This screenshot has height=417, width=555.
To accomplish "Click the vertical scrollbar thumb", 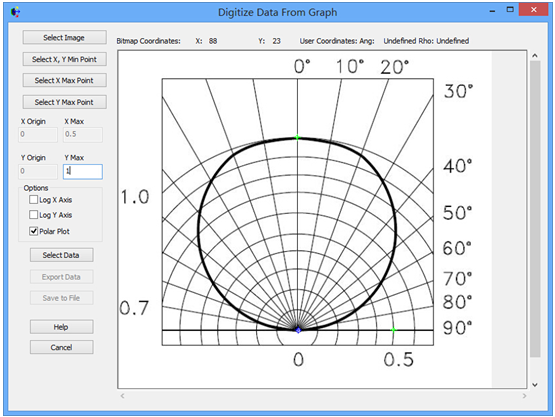I will [535, 209].
